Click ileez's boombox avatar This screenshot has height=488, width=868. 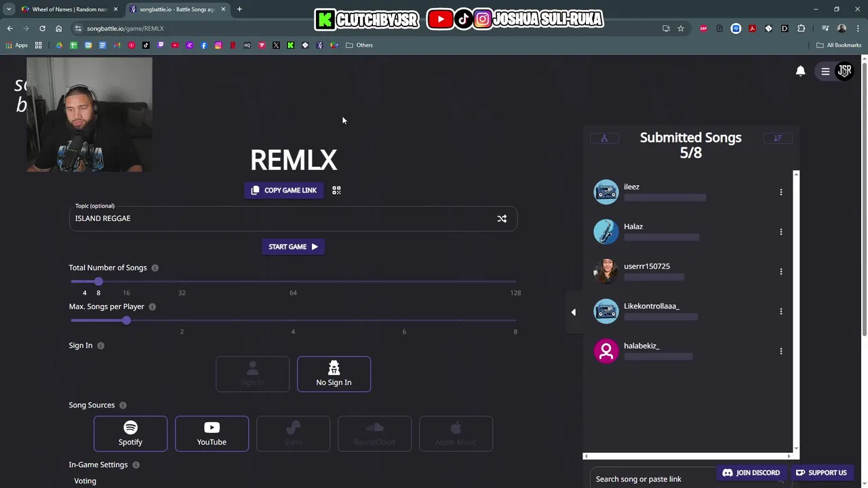coord(606,192)
